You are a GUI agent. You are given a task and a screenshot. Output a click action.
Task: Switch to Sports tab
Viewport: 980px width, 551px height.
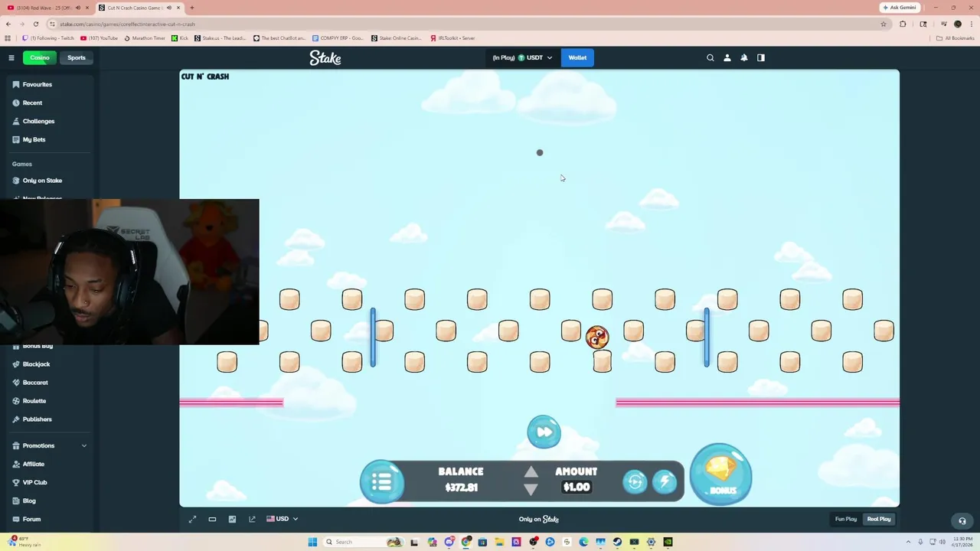click(77, 57)
